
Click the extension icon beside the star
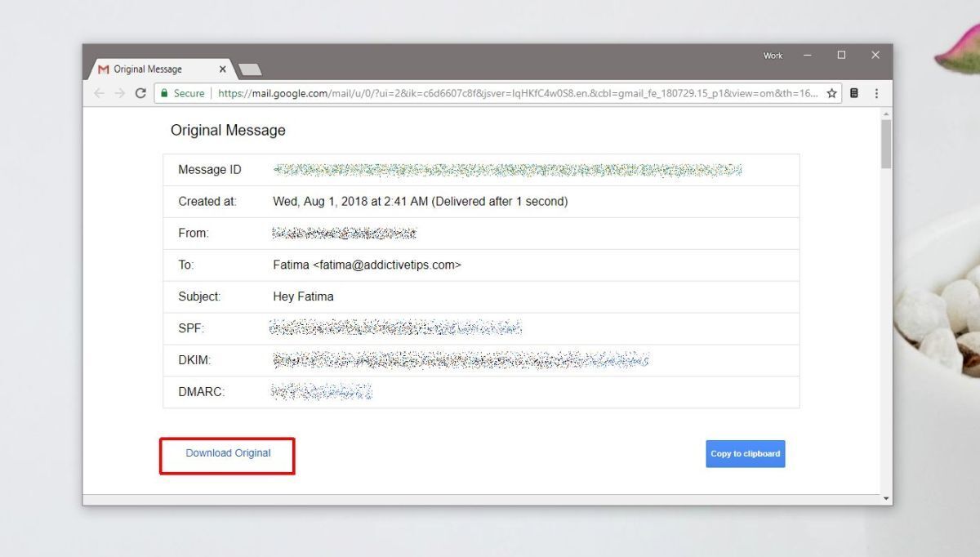pos(854,93)
